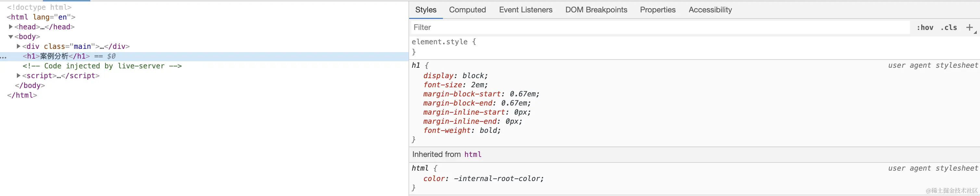980x196 pixels.
Task: Expand the div class main node
Action: point(18,46)
